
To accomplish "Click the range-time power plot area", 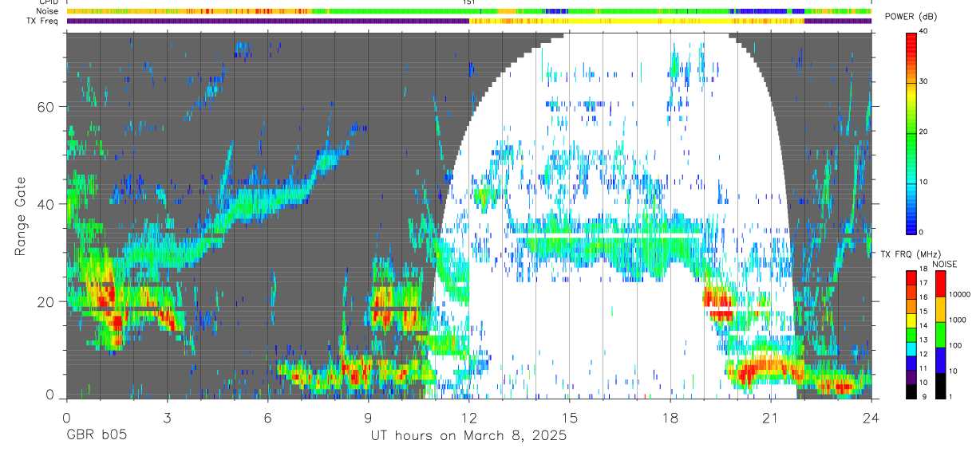I will 469,215.
